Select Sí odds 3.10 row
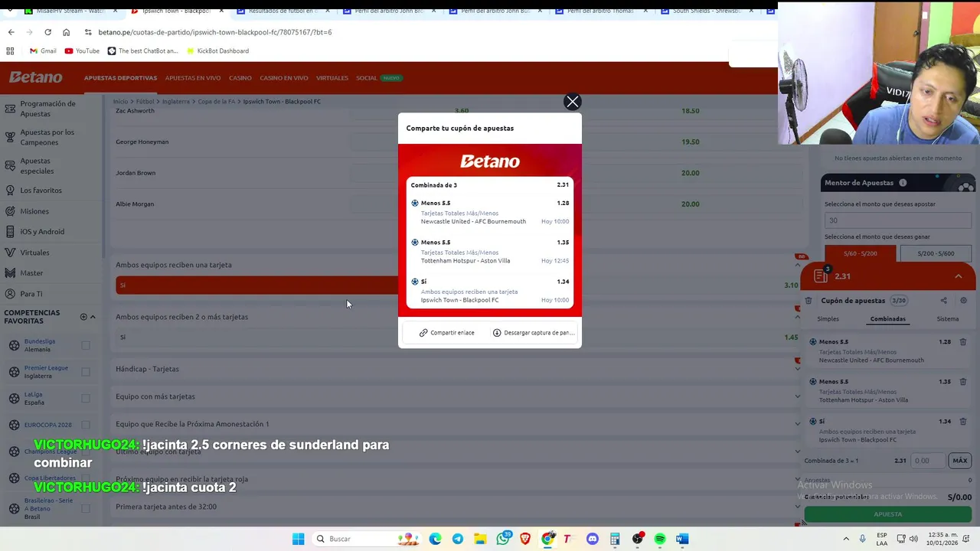 [459, 285]
